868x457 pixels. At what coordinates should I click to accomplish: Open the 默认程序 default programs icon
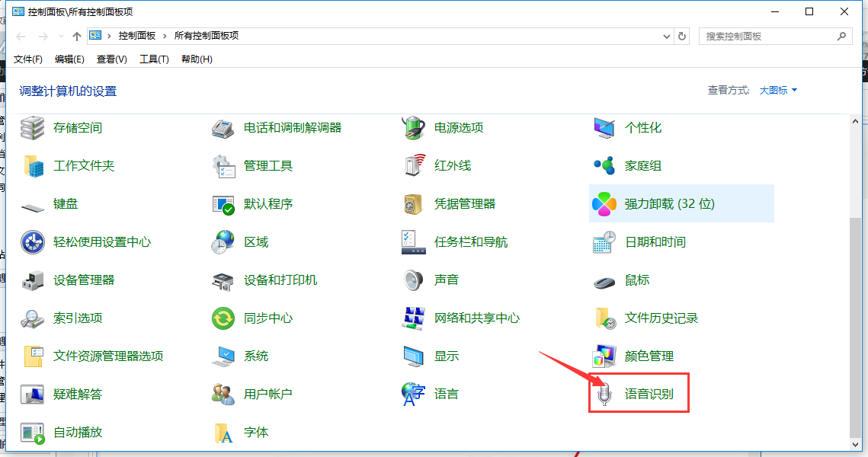[x=223, y=204]
